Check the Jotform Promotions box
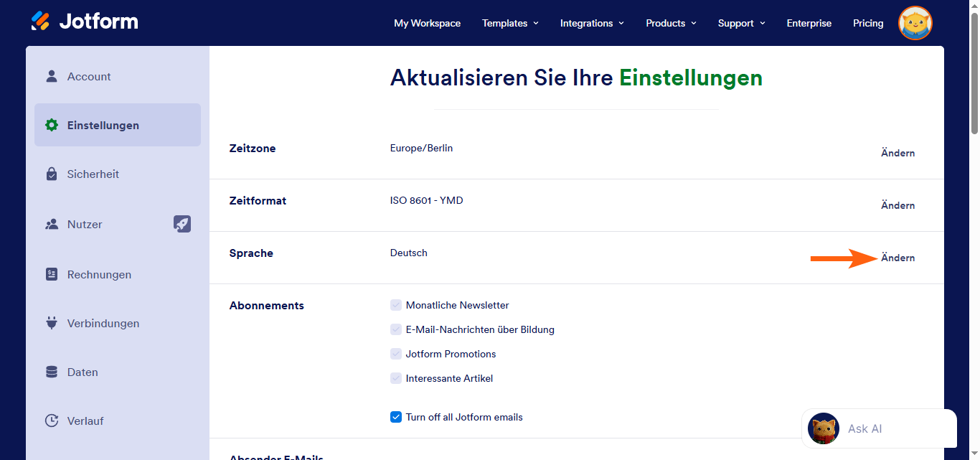Screen dimensions: 980x460 pos(395,353)
